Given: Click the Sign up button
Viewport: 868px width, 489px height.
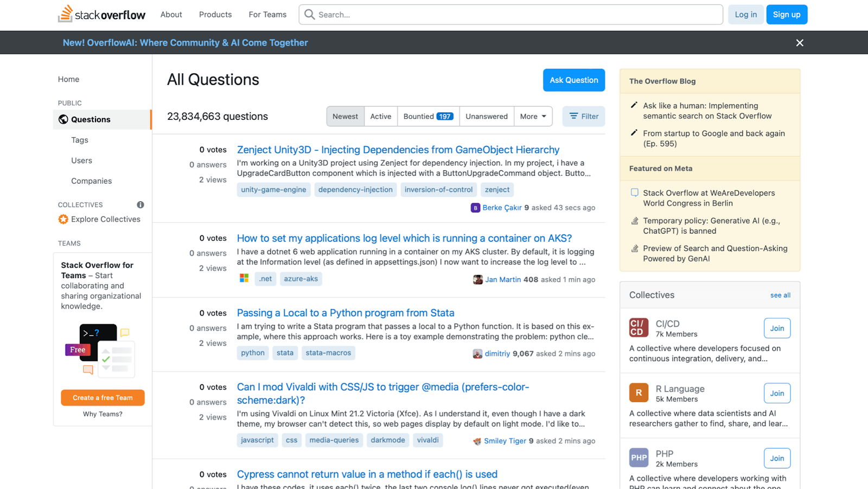Looking at the screenshot, I should click(787, 15).
